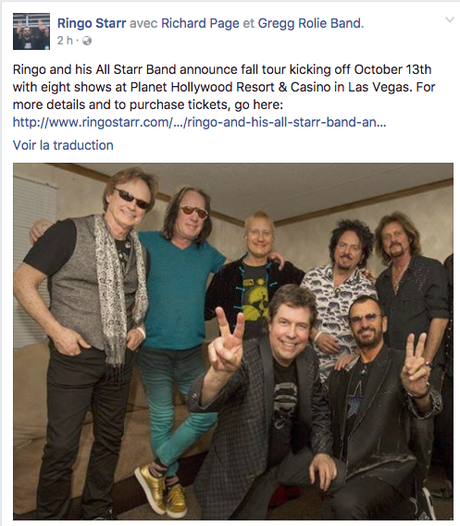This screenshot has width=460, height=526.
Task: Open the attached band group photo
Action: click(233, 341)
